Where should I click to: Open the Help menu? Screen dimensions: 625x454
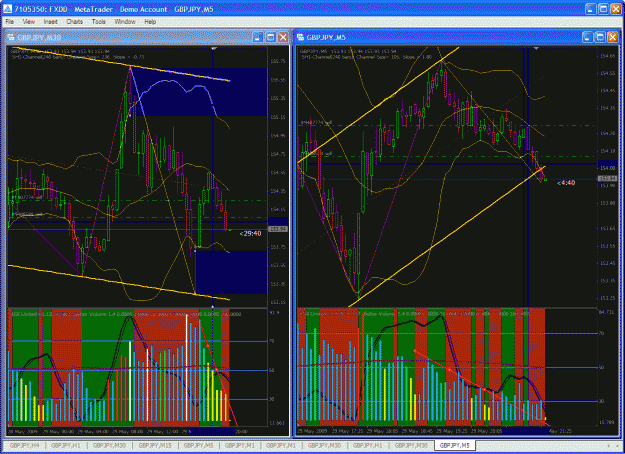150,22
